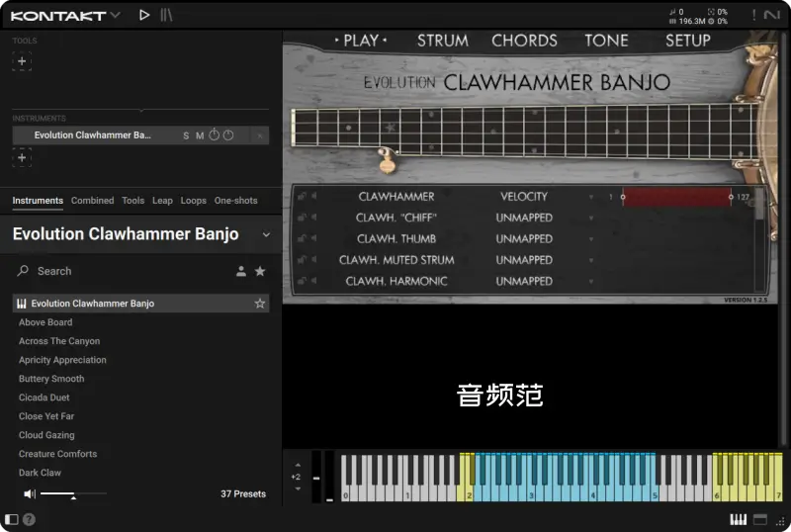Open the STRUM page tab
Image resolution: width=791 pixels, height=532 pixels.
pyautogui.click(x=442, y=41)
